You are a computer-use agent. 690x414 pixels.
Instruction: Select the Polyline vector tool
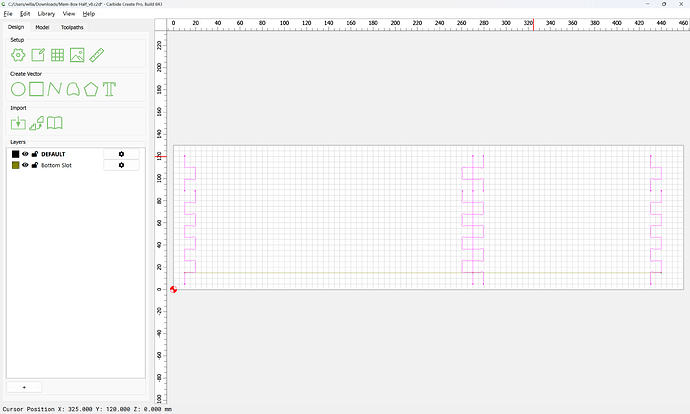[54, 89]
